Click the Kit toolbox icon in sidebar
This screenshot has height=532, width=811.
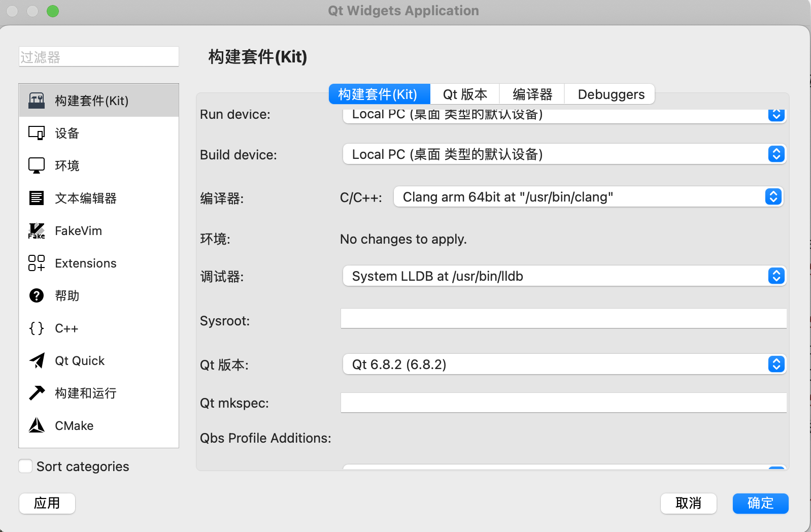37,101
